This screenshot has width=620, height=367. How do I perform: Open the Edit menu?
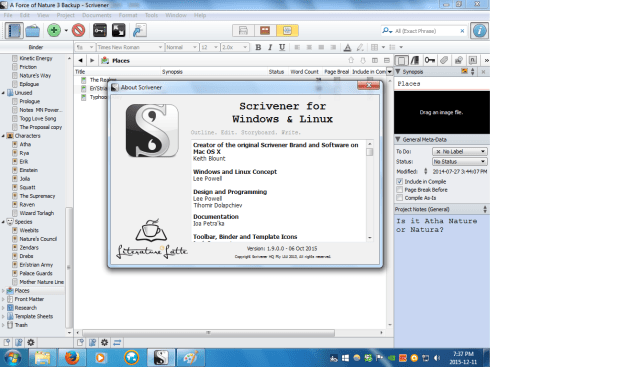click(x=25, y=15)
